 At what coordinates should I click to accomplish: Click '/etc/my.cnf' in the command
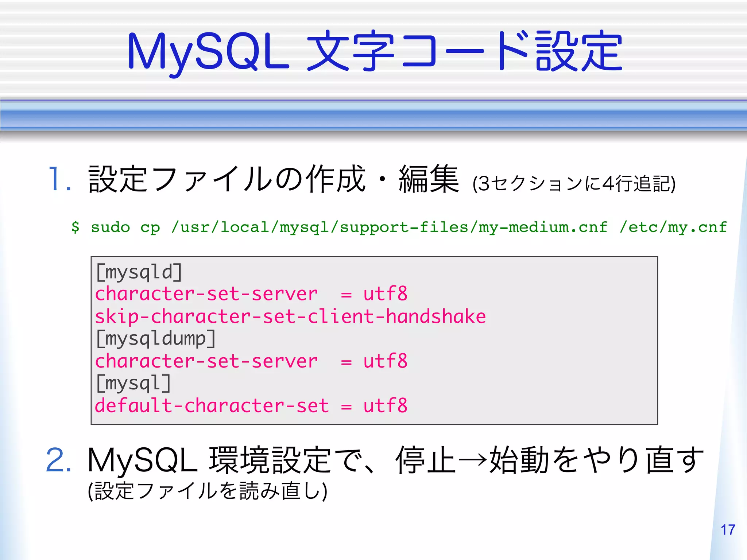tap(673, 227)
